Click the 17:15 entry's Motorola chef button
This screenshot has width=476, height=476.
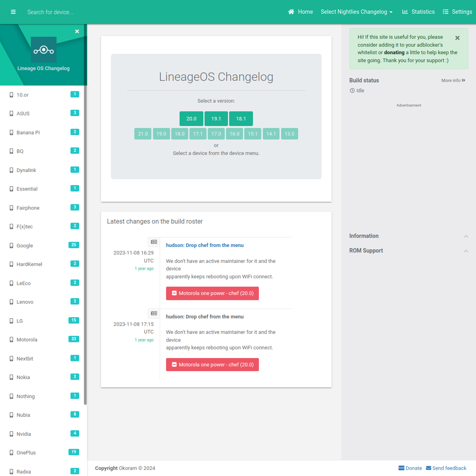212,364
